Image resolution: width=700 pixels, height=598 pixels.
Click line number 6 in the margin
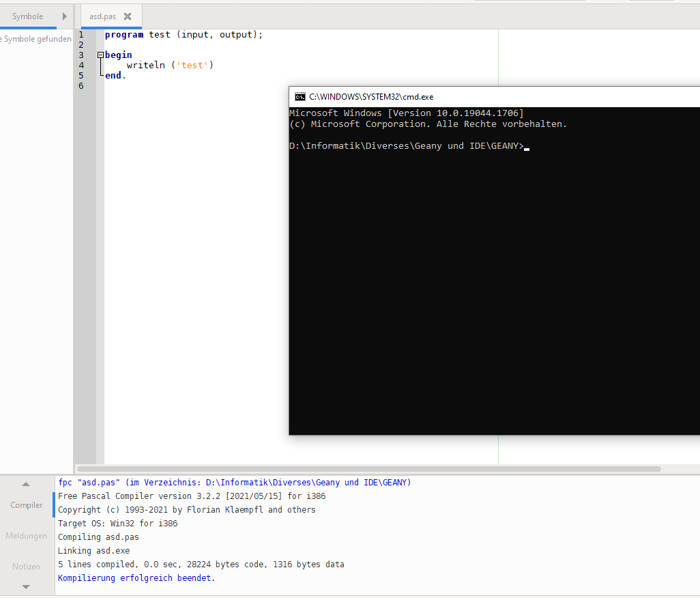(81, 86)
